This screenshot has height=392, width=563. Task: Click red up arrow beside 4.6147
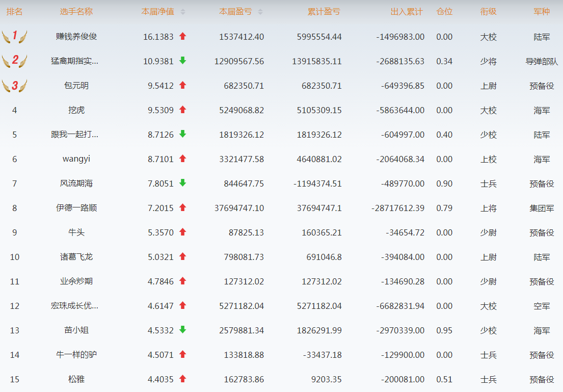click(183, 305)
